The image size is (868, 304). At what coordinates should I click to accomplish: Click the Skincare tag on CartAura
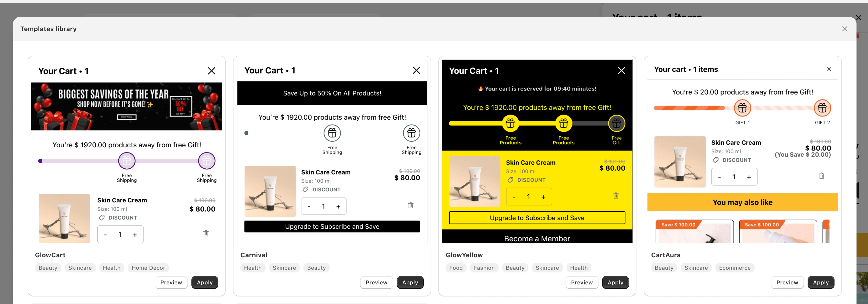(696, 268)
